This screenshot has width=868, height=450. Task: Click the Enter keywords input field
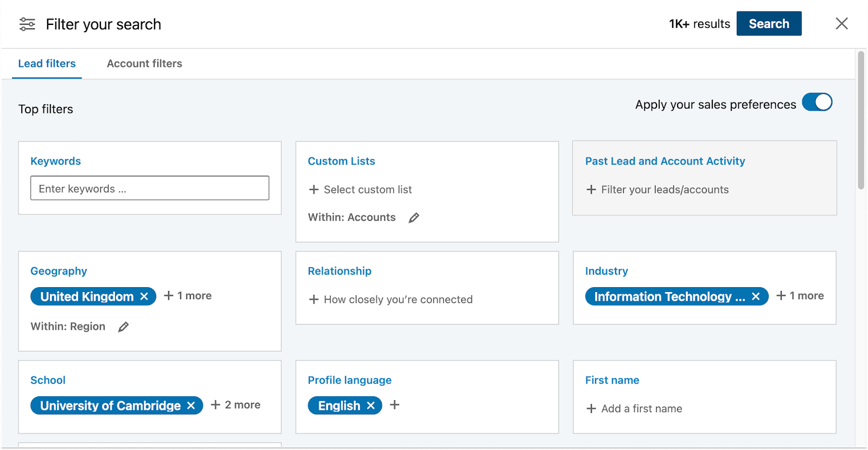click(x=150, y=188)
